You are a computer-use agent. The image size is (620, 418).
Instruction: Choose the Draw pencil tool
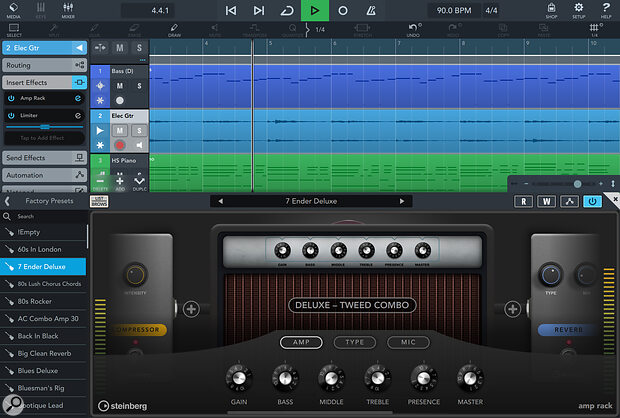coord(174,30)
